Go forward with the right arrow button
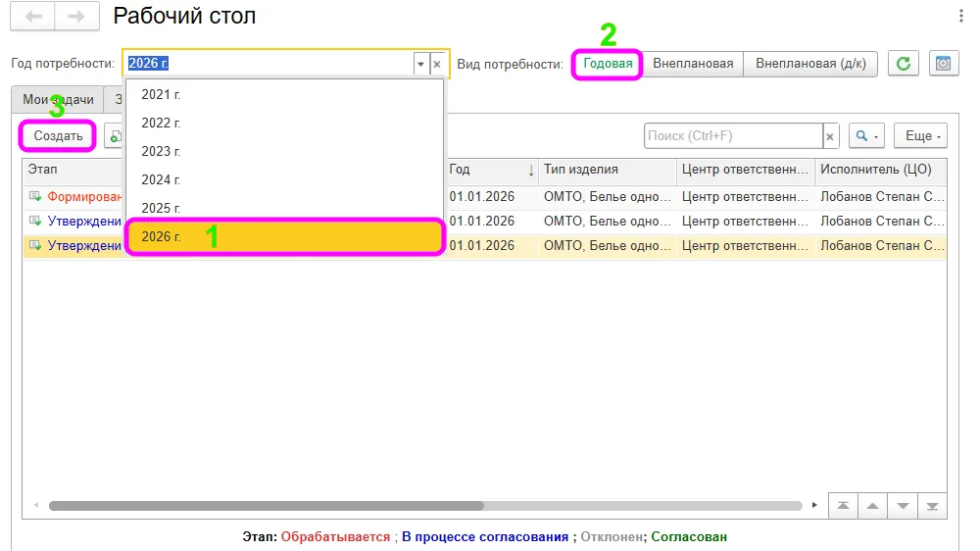 tap(76, 17)
